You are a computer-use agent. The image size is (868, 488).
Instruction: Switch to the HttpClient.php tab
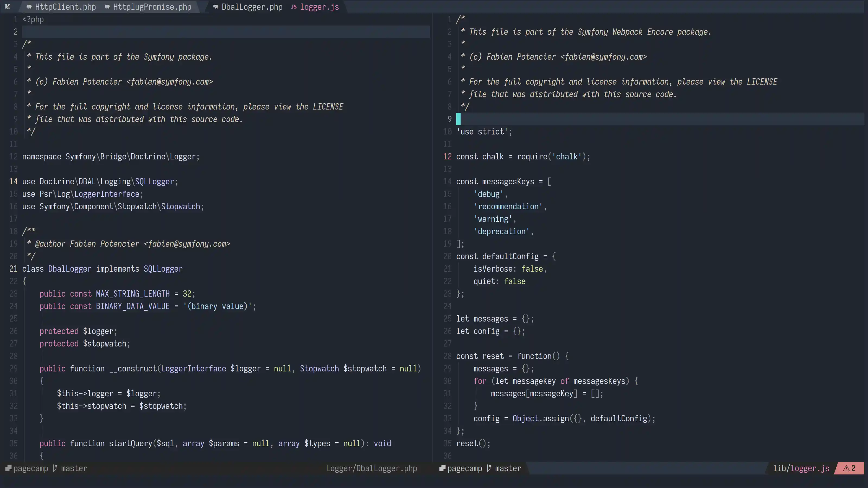coord(65,7)
